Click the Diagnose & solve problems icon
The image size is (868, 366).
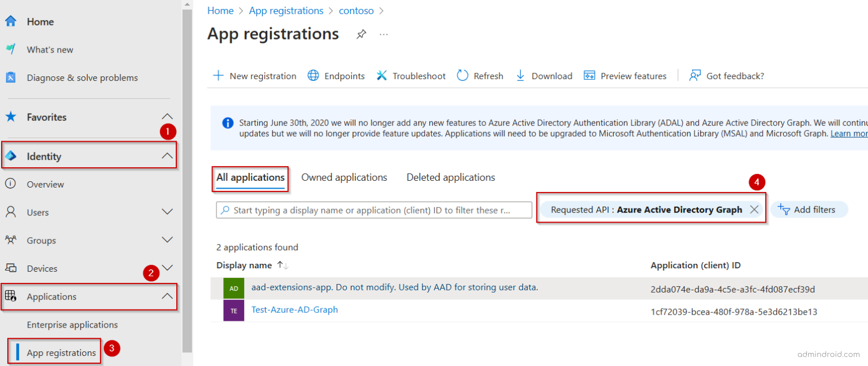tap(11, 77)
